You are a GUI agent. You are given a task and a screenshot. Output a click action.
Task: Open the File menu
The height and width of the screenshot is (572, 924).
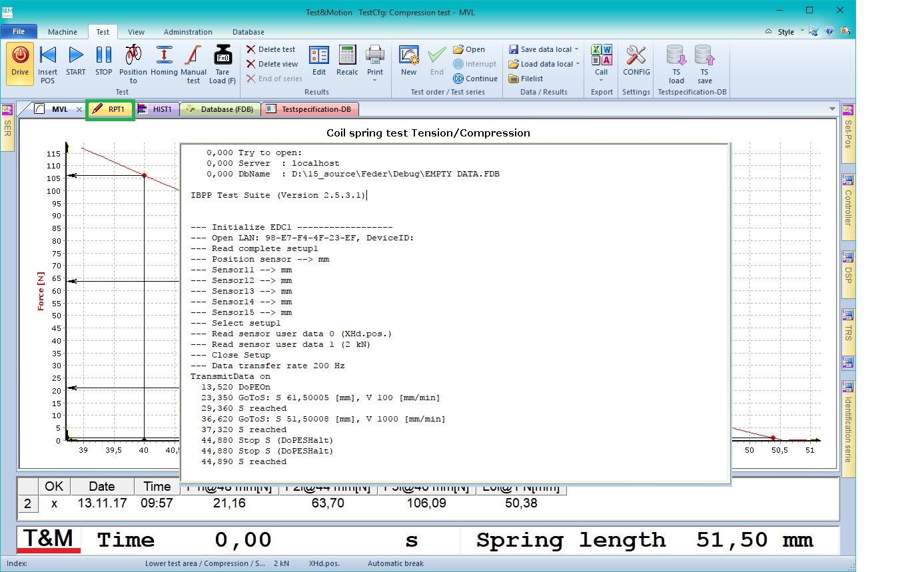point(19,31)
